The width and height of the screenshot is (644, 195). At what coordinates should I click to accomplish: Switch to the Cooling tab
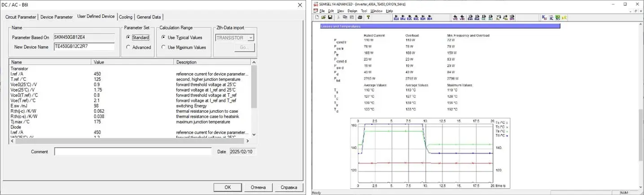[126, 17]
